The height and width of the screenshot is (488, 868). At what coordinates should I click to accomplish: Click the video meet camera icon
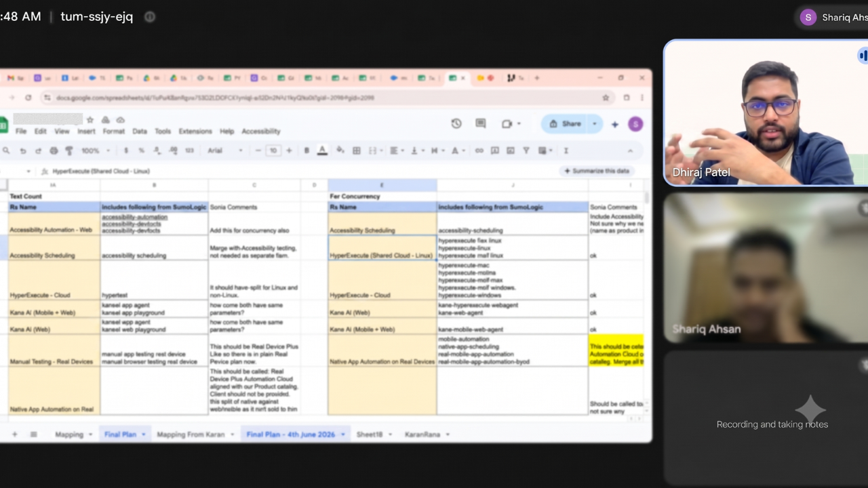507,124
